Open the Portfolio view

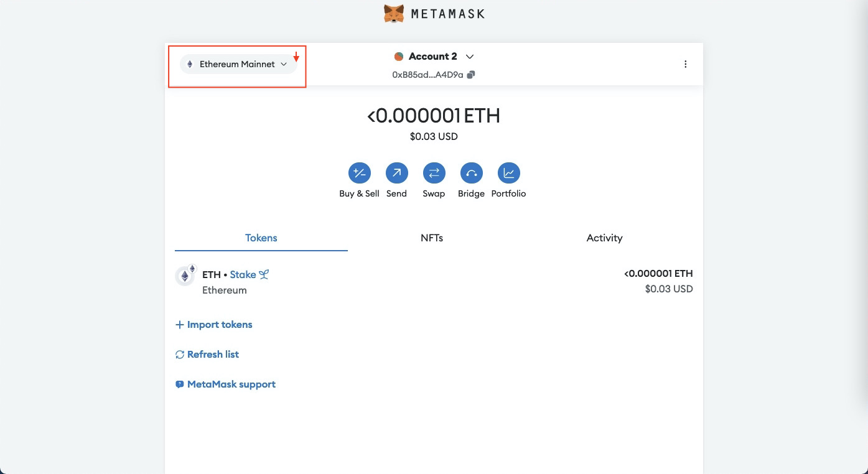point(508,173)
